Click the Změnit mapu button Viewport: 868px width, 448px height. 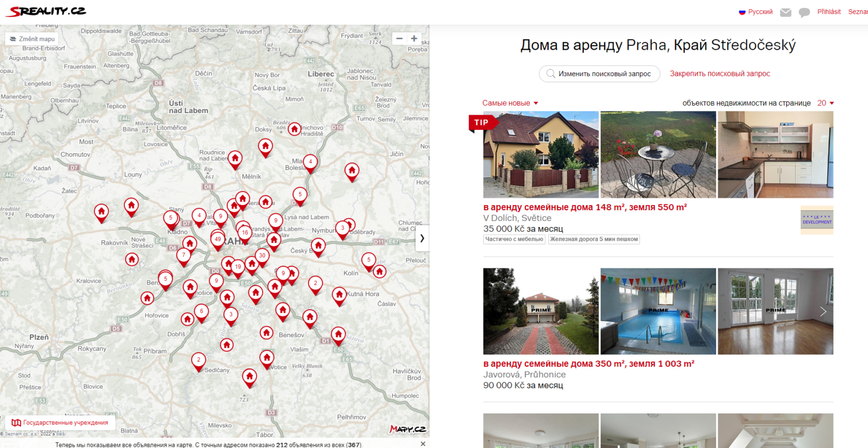32,39
